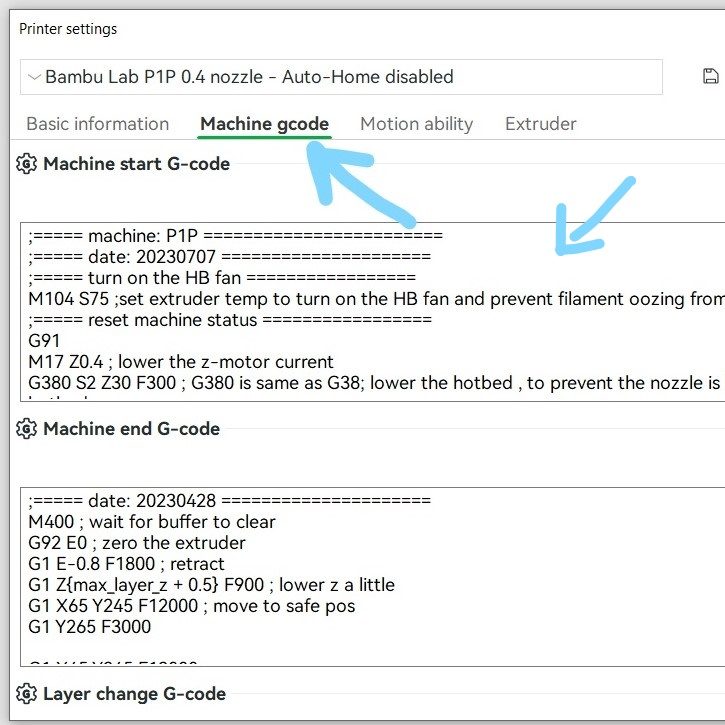Image resolution: width=725 pixels, height=725 pixels.
Task: Click the Layer change G-code heading
Action: [135, 694]
